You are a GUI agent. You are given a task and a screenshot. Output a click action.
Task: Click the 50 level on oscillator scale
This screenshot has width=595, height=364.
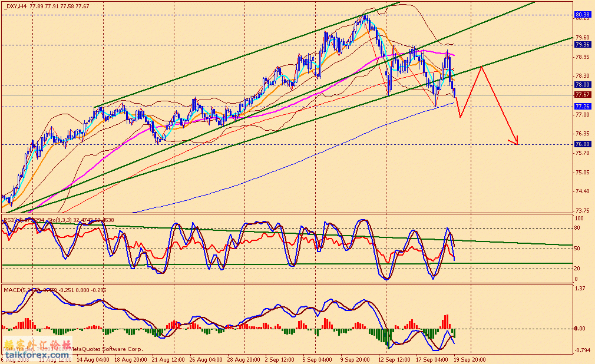(577, 249)
